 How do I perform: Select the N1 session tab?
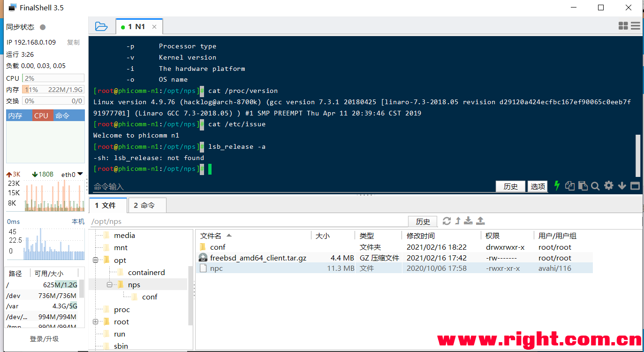click(x=139, y=27)
